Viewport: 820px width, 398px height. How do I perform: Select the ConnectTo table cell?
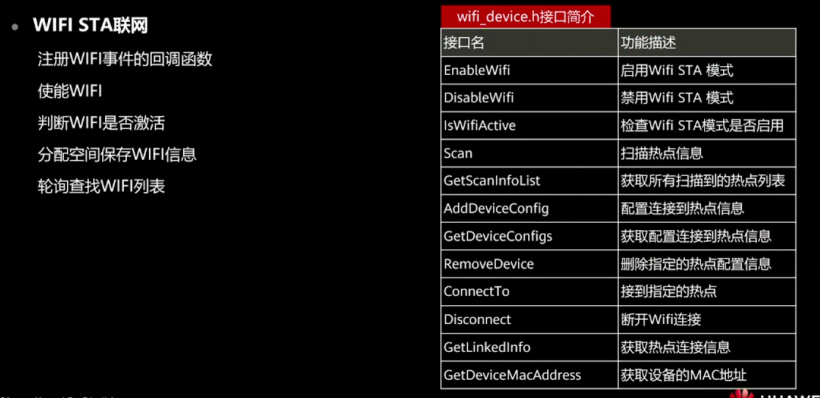(x=529, y=291)
